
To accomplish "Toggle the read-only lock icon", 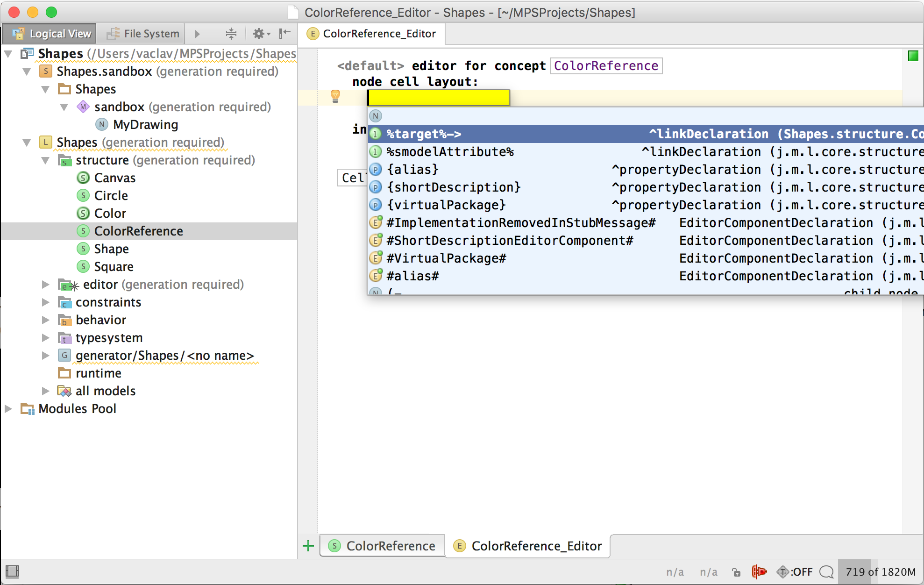I will pyautogui.click(x=736, y=572).
